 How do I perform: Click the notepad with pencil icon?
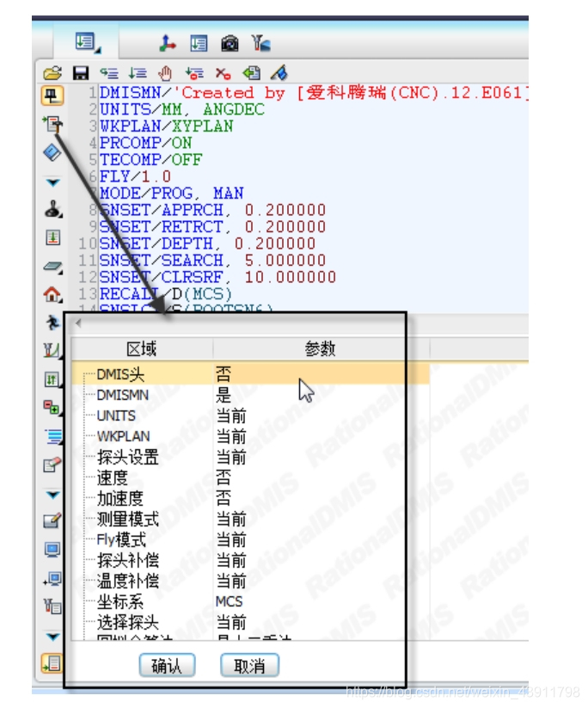pos(52,520)
